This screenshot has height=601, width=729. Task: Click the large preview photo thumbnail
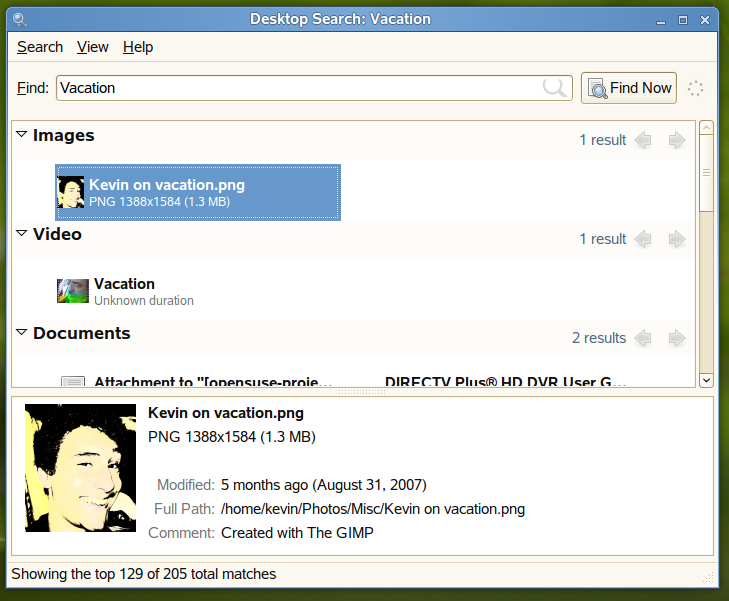click(80, 468)
